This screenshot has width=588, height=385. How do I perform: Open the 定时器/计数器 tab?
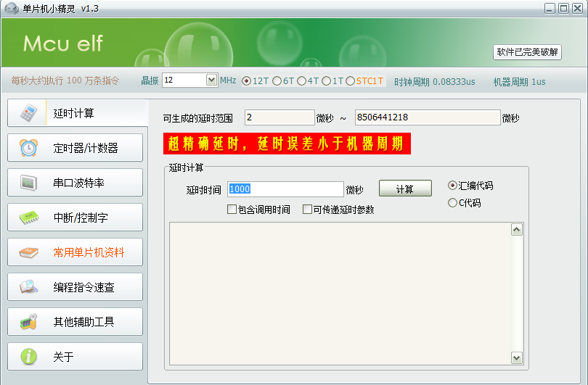(x=75, y=148)
